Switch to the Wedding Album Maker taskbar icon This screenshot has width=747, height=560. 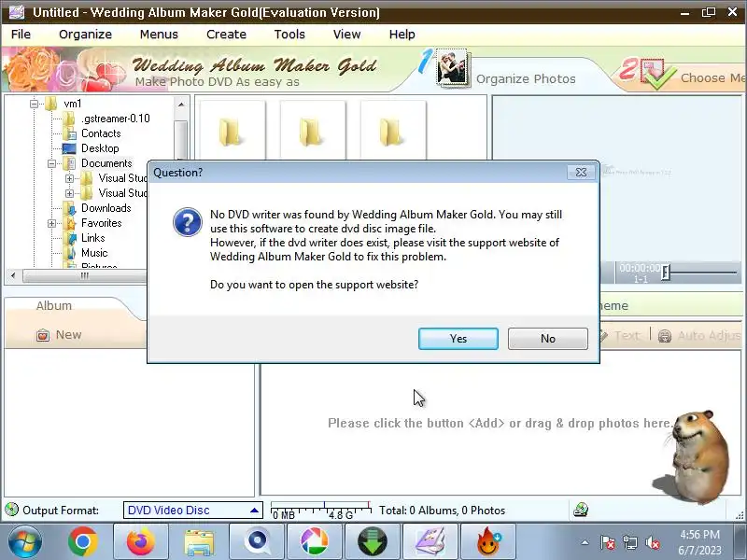430,542
